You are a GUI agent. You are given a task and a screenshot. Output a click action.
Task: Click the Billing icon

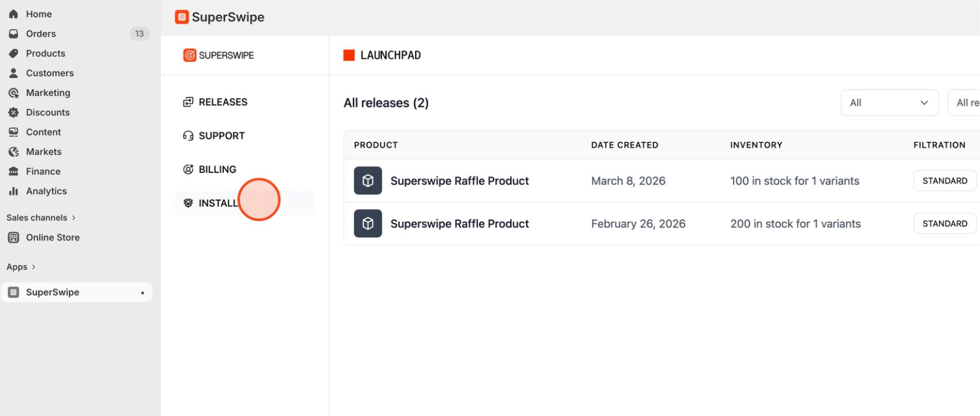point(188,169)
